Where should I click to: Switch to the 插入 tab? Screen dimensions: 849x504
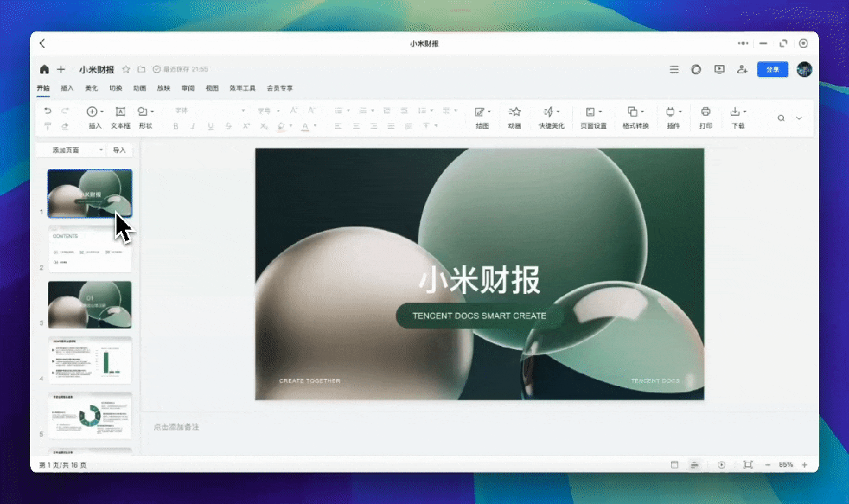(x=67, y=88)
